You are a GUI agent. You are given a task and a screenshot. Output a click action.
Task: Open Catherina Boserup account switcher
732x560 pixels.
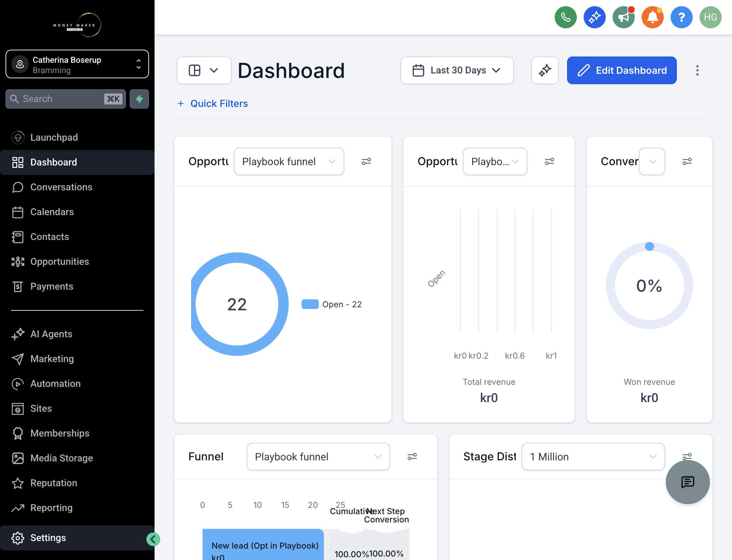(77, 64)
